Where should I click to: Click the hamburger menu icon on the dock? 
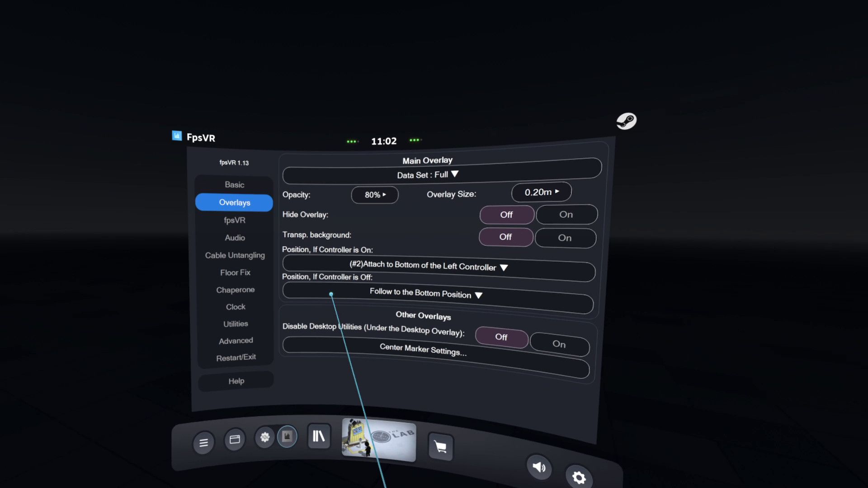point(203,443)
